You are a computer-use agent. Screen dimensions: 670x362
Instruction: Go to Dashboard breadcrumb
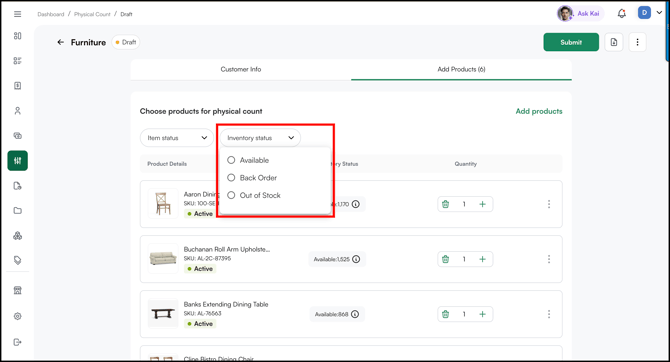point(51,14)
